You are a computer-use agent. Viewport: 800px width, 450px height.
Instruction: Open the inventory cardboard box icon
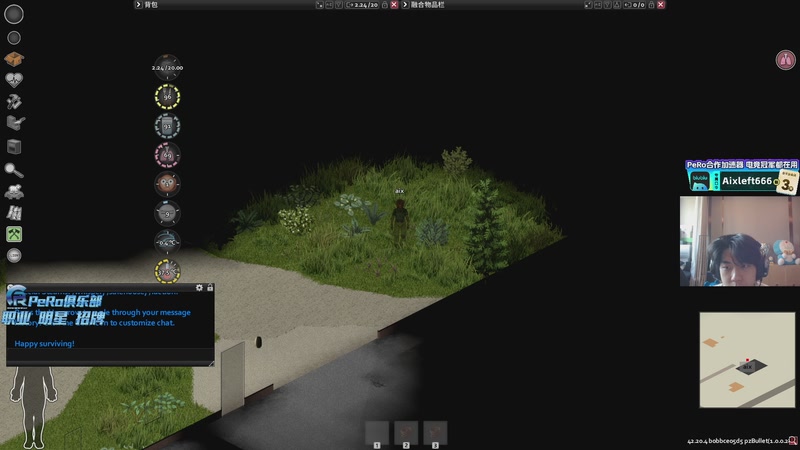click(14, 59)
